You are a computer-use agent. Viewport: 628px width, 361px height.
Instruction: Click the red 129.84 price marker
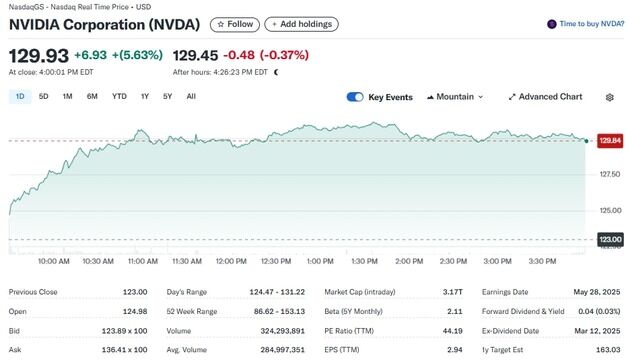[610, 141]
